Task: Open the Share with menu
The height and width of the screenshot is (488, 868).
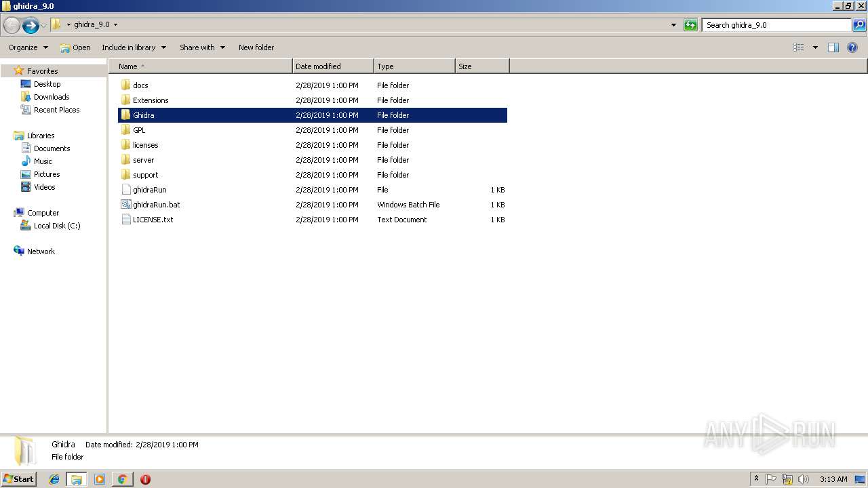Action: pos(202,47)
